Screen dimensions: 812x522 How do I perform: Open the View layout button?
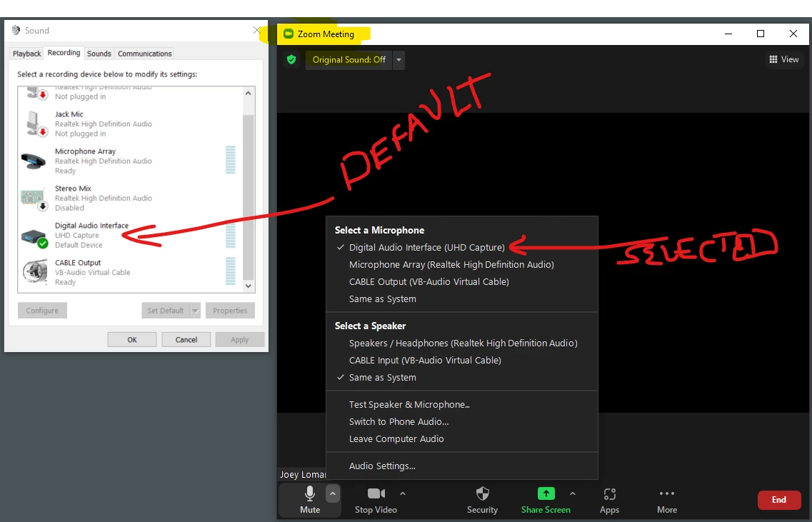[x=784, y=59]
